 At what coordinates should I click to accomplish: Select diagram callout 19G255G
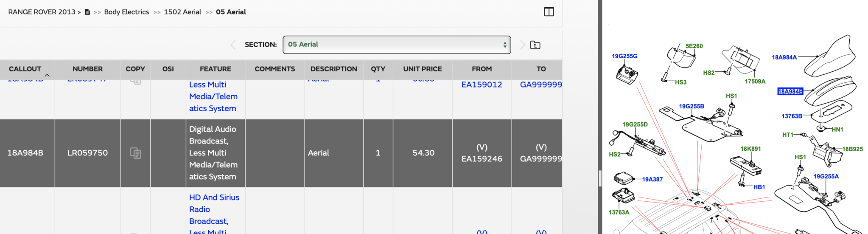624,56
